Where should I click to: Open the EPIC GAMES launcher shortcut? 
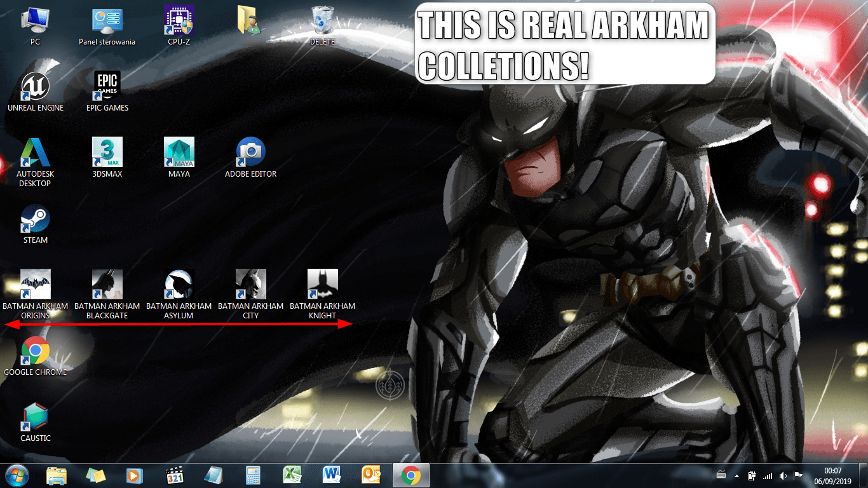click(x=107, y=92)
